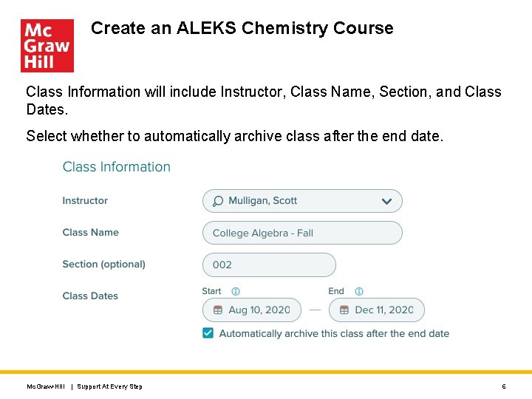Image resolution: width=532 pixels, height=399 pixels.
Task: Click the search magnifier icon in Instructor field
Action: [x=218, y=201]
